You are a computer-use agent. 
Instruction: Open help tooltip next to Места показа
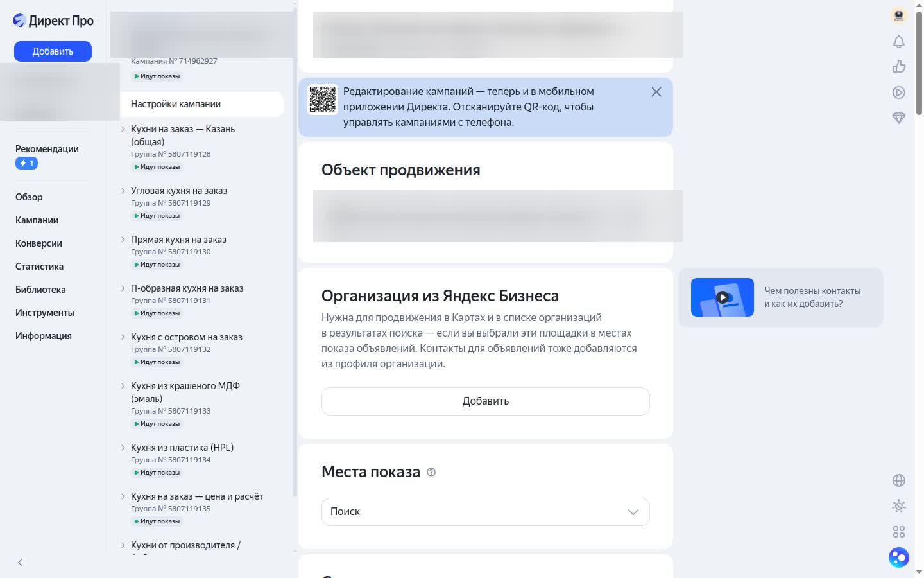431,472
